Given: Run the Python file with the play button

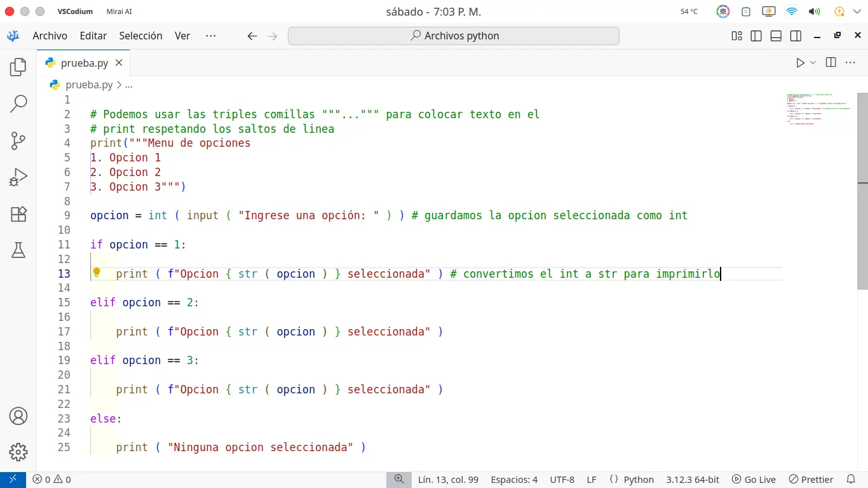Looking at the screenshot, I should coord(800,62).
